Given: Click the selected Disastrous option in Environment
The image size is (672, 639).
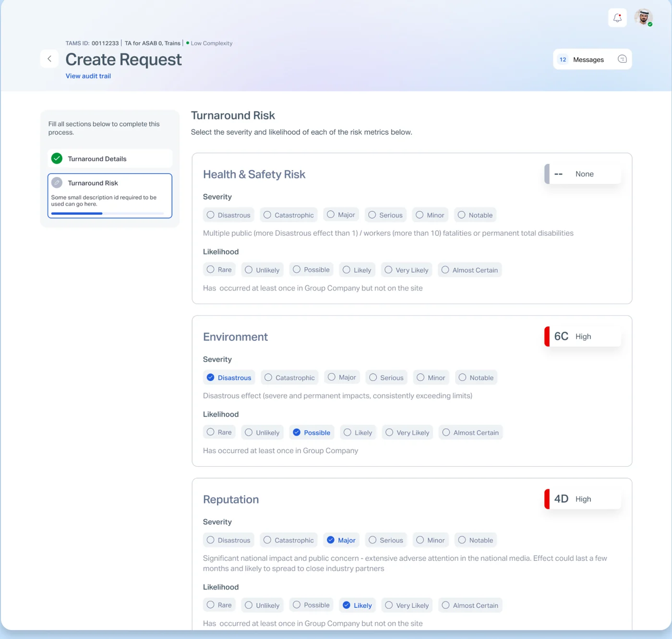Looking at the screenshot, I should click(229, 377).
